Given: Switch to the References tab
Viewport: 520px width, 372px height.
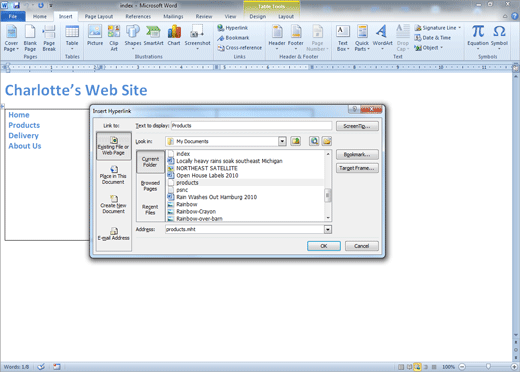Looking at the screenshot, I should point(138,16).
